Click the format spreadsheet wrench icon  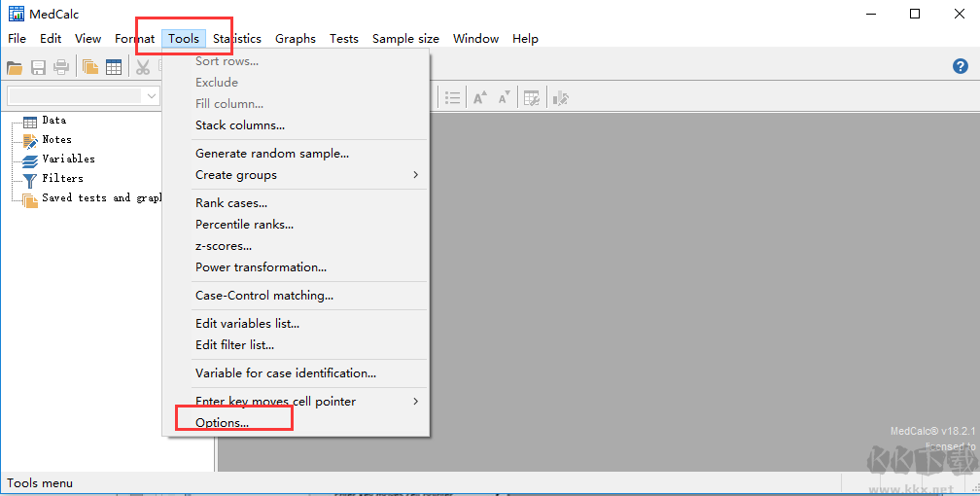[x=532, y=98]
